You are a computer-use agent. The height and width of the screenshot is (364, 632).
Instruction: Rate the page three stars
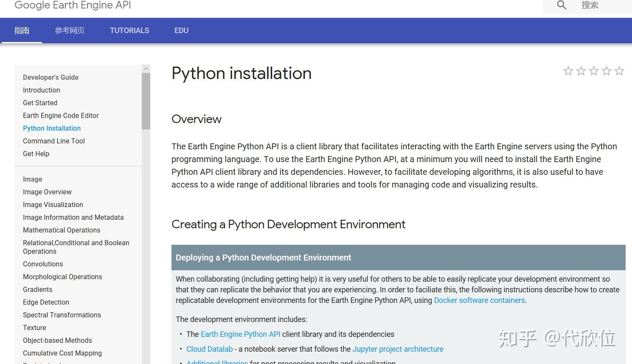pyautogui.click(x=594, y=71)
